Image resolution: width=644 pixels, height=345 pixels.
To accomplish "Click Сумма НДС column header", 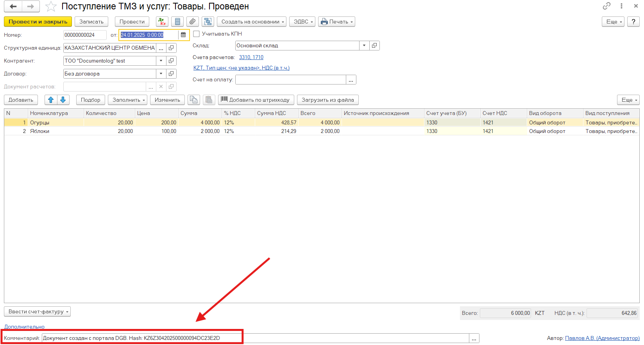I will [x=276, y=113].
